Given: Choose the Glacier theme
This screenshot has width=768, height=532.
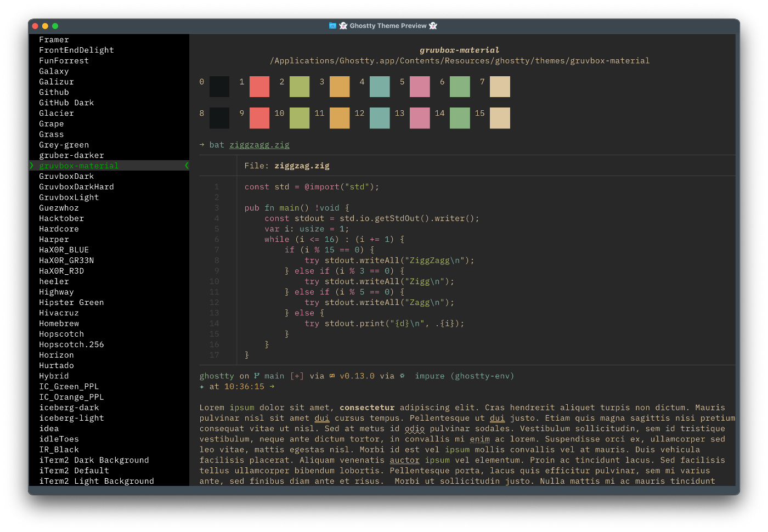Looking at the screenshot, I should 57,113.
